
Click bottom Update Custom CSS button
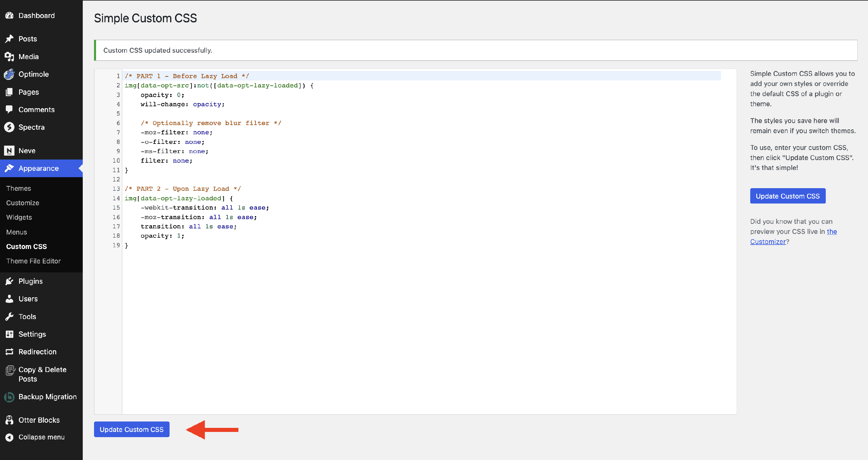131,429
